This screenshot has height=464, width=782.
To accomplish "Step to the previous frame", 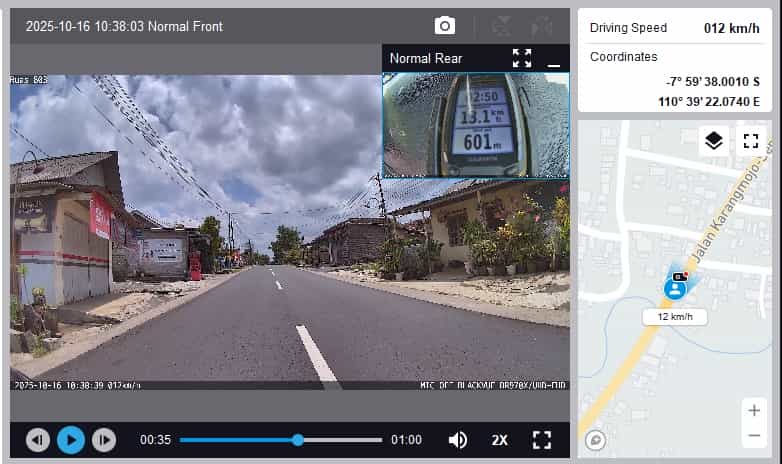I will [x=38, y=440].
